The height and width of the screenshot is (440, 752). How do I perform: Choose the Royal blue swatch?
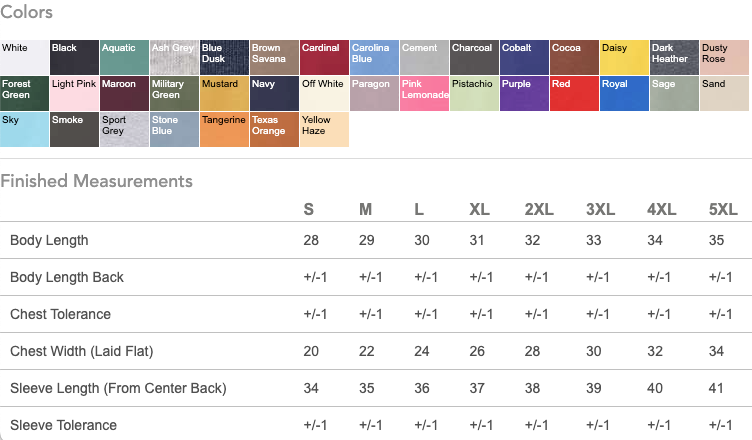click(624, 93)
